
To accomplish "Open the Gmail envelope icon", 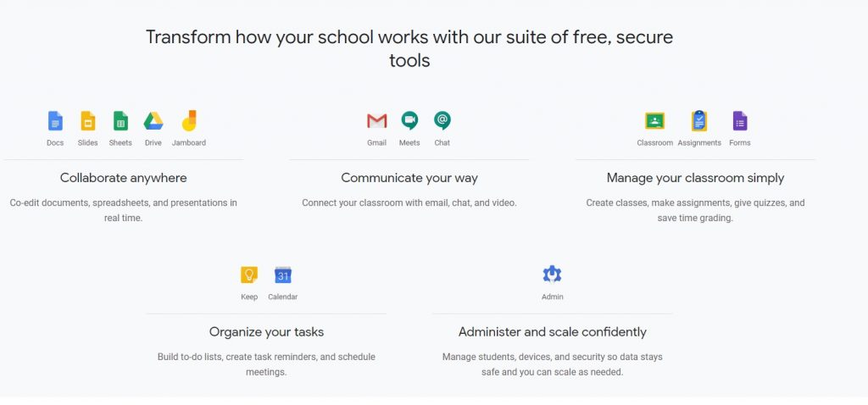I will point(377,120).
